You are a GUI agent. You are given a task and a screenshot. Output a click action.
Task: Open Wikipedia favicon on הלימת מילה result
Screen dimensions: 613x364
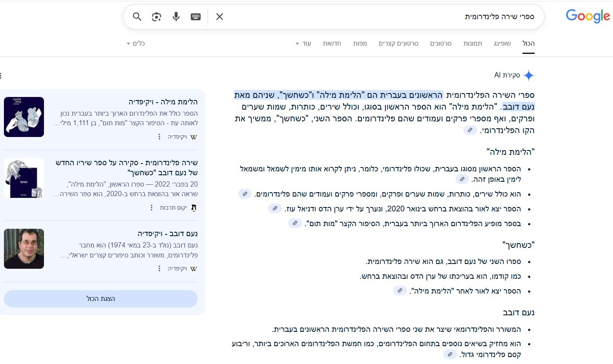(x=195, y=136)
